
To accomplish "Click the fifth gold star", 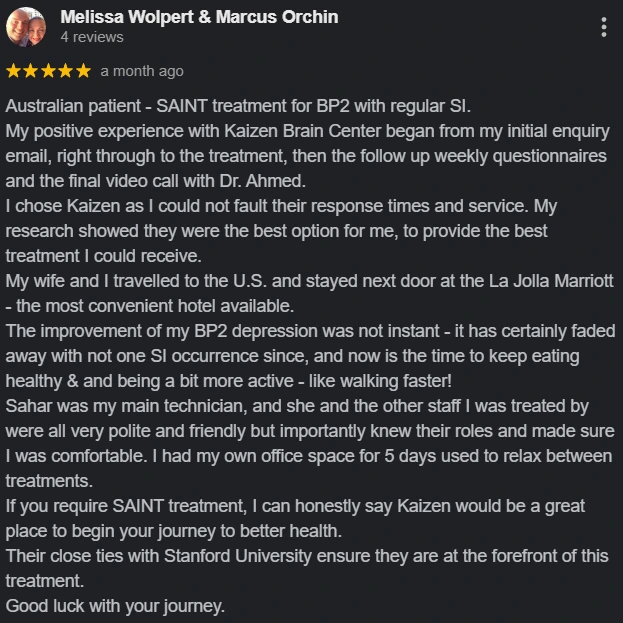I will click(x=83, y=71).
